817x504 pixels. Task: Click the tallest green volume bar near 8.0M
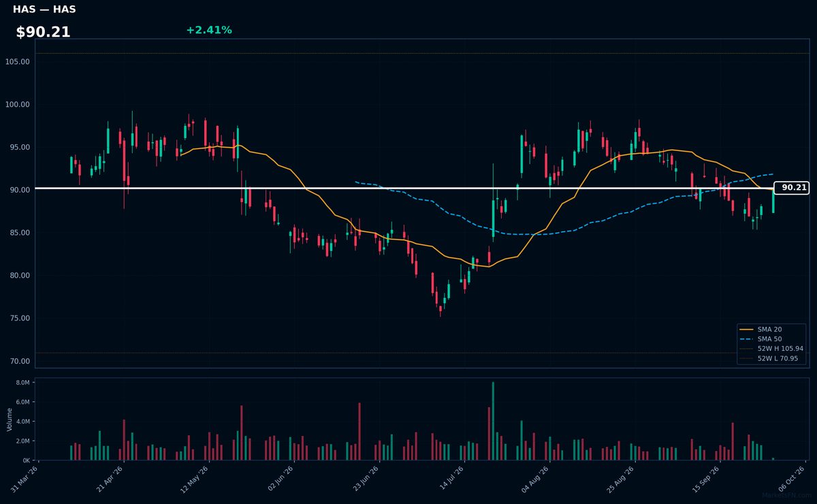pyautogui.click(x=493, y=421)
